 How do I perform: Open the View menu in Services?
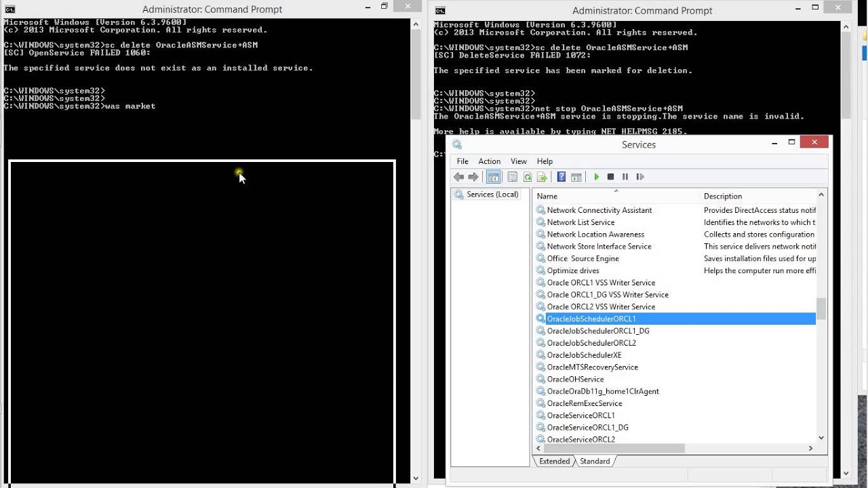coord(519,161)
